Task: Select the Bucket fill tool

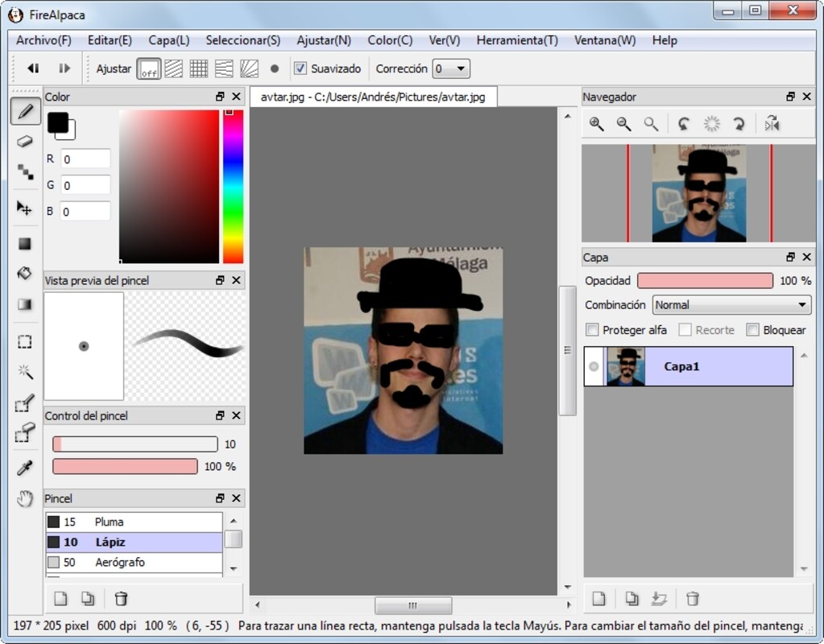Action: coord(25,274)
